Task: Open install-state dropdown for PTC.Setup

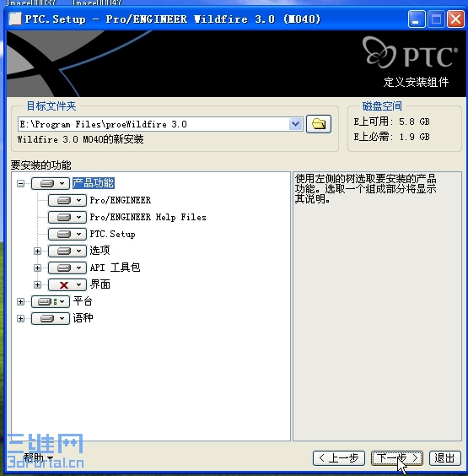Action: click(67, 234)
